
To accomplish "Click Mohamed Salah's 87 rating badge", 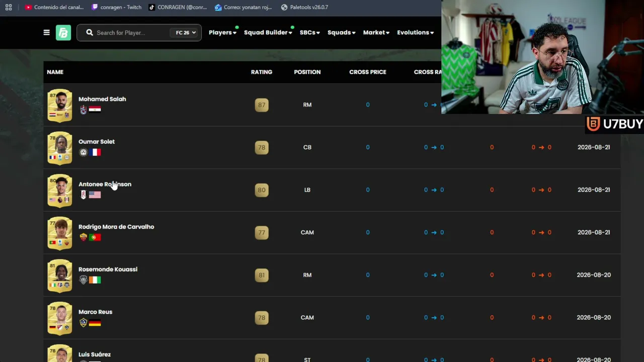I will [262, 105].
